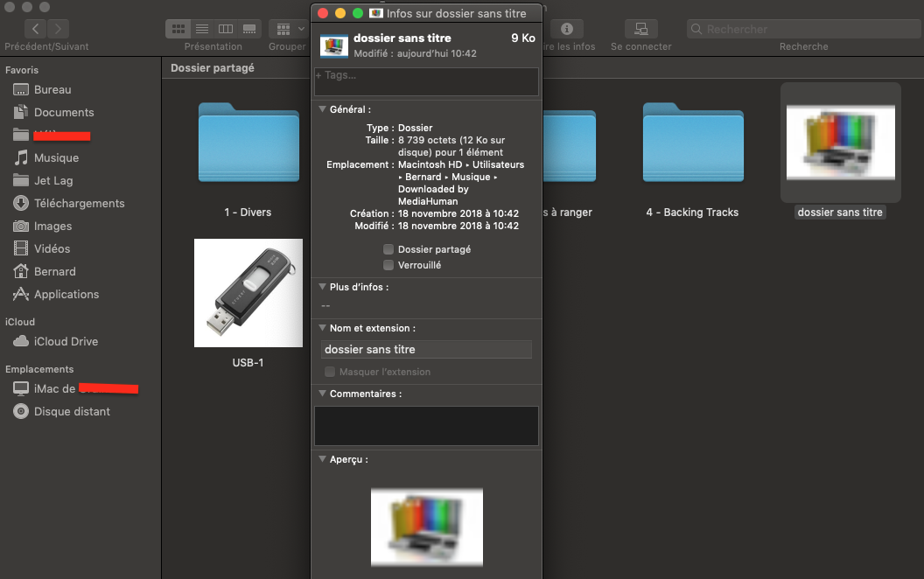924x579 pixels.
Task: Select the redacted folder in Favoris
Action: point(52,136)
